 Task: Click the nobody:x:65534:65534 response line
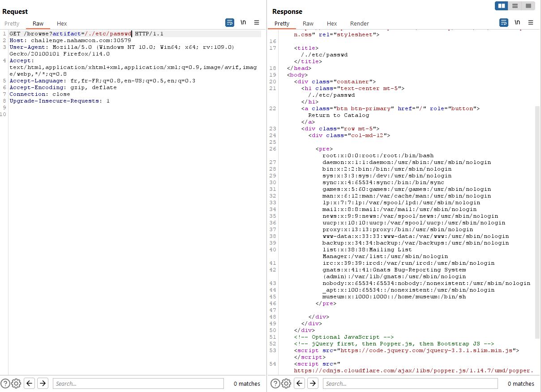426,283
